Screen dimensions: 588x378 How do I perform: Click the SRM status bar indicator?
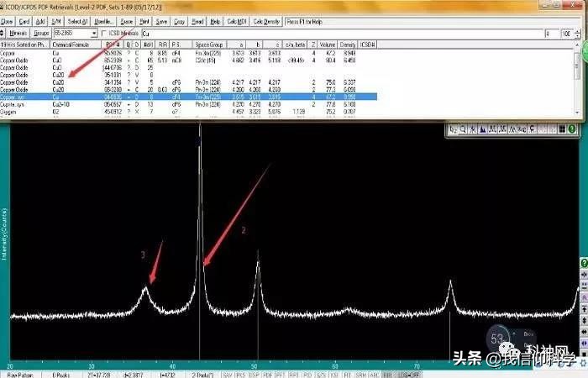360,375
